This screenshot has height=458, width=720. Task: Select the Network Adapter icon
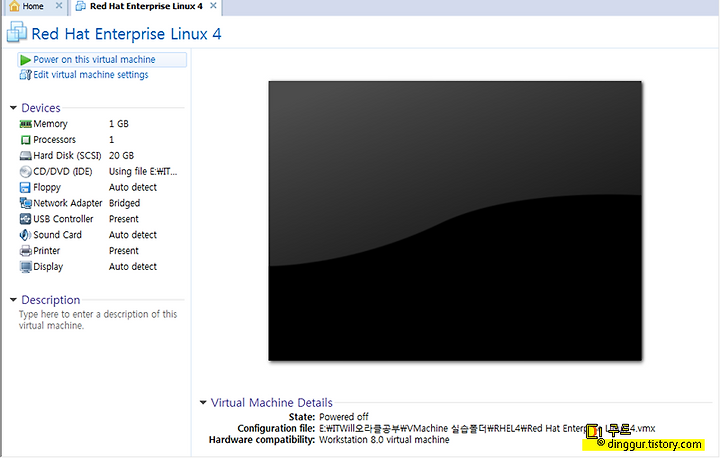click(x=25, y=203)
